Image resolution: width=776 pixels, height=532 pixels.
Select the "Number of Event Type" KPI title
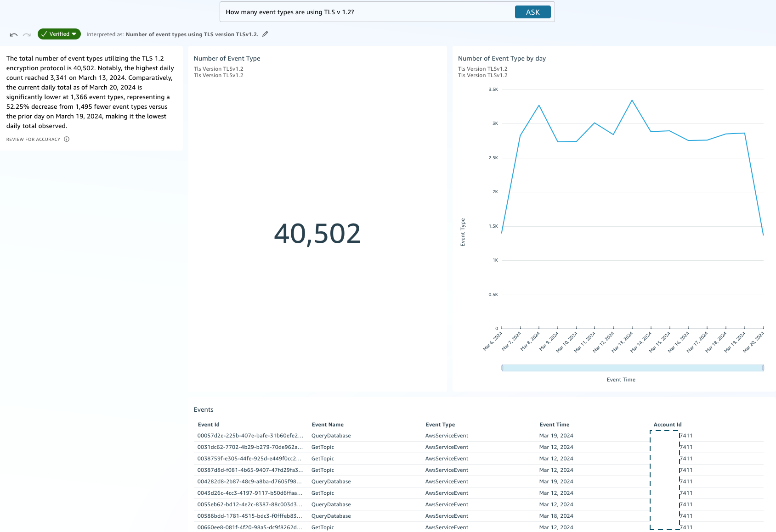click(x=227, y=58)
